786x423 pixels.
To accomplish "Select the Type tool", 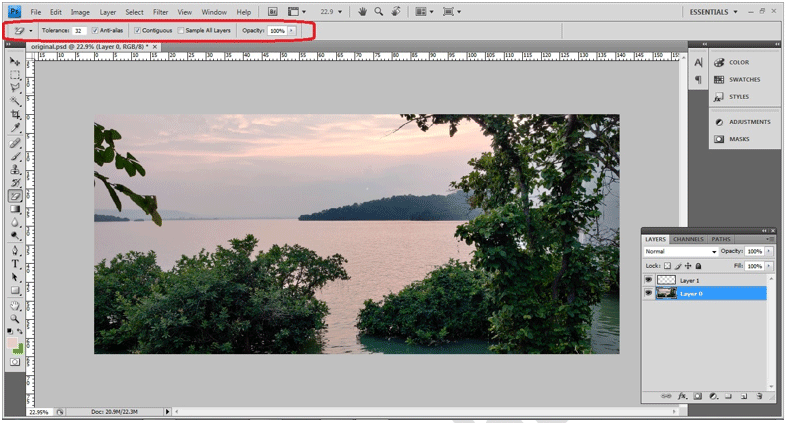I will 15,264.
